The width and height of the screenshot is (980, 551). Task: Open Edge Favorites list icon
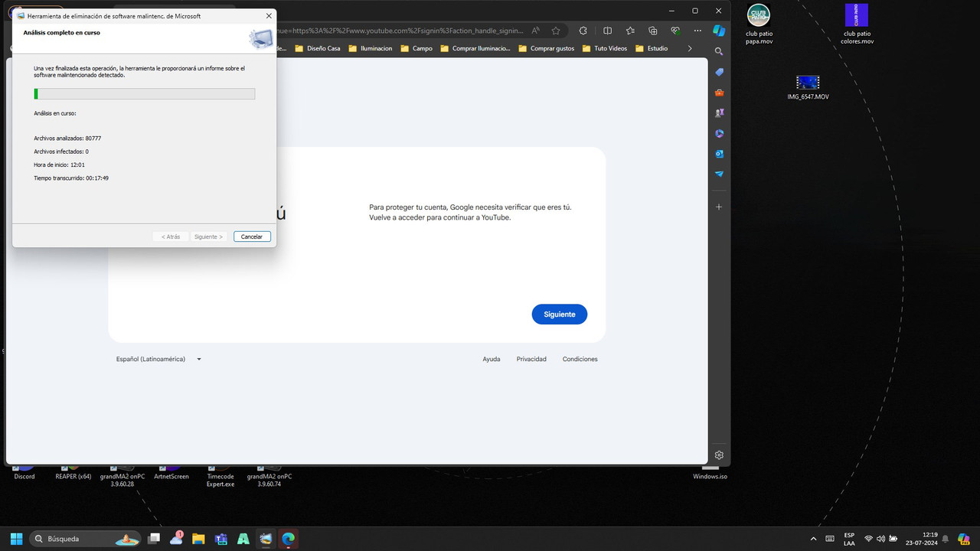pyautogui.click(x=630, y=31)
